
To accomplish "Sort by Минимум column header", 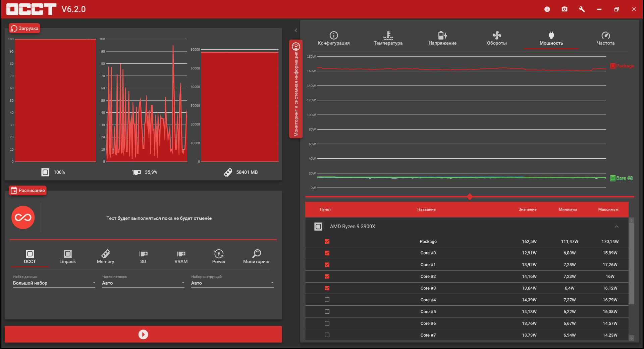I will (x=568, y=209).
